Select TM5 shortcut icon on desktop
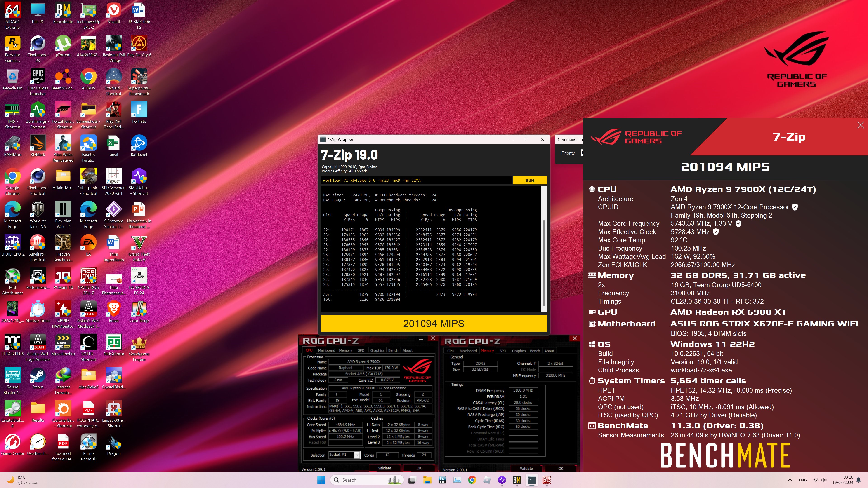The width and height of the screenshot is (868, 488). [x=12, y=115]
